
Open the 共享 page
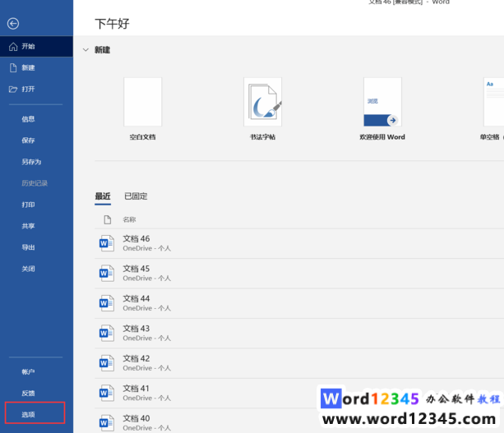[37, 226]
